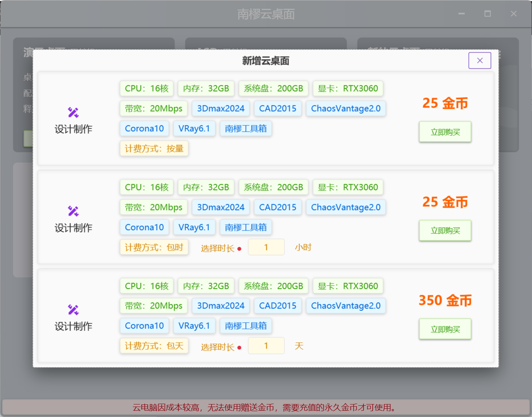Click design icon in the 按量 plan
This screenshot has width=532, height=417.
[x=73, y=112]
